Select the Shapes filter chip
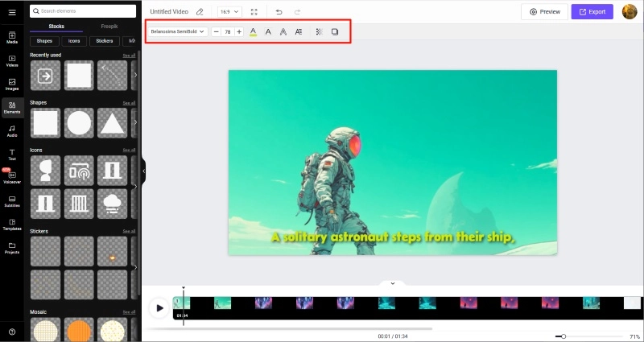 point(44,41)
